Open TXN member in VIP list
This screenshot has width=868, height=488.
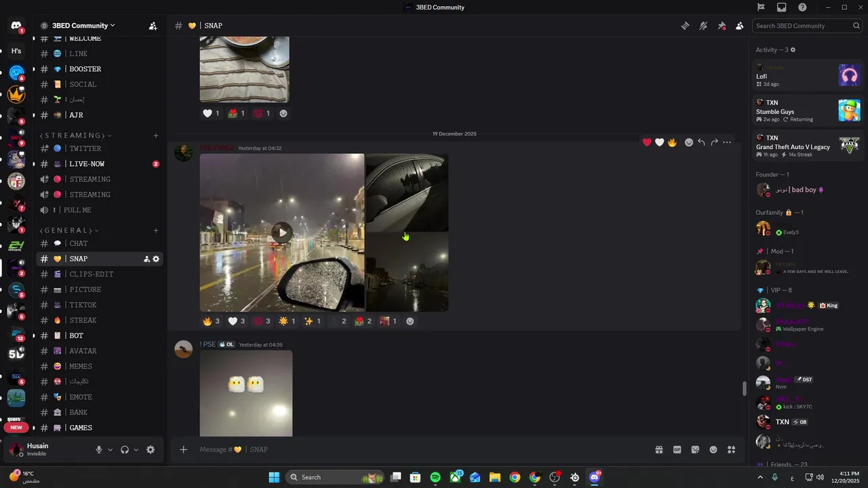click(808, 422)
